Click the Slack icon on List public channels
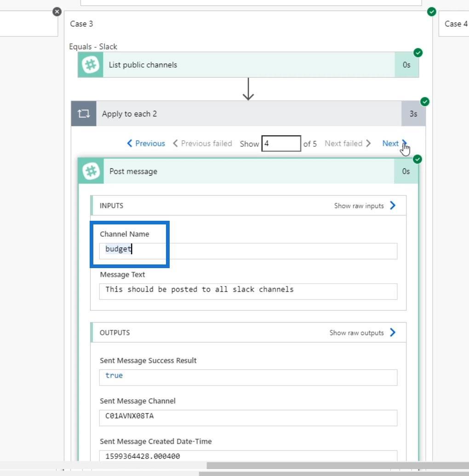Viewport: 469px width, 476px height. [91, 65]
